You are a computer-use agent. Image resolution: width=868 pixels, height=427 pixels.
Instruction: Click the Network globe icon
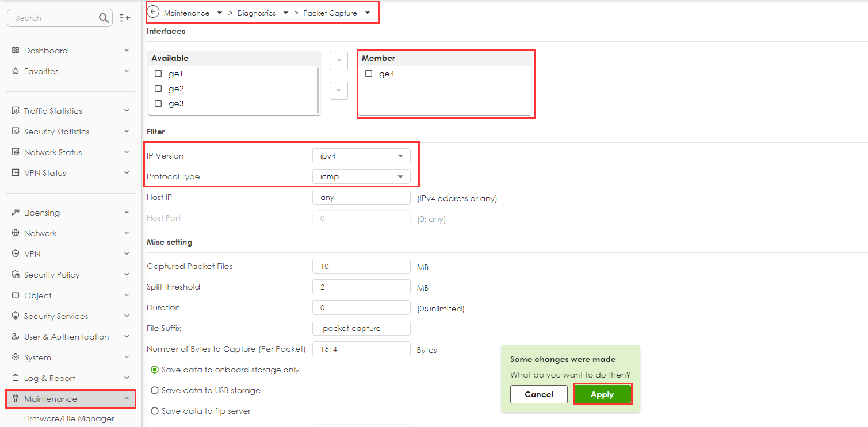(16, 233)
